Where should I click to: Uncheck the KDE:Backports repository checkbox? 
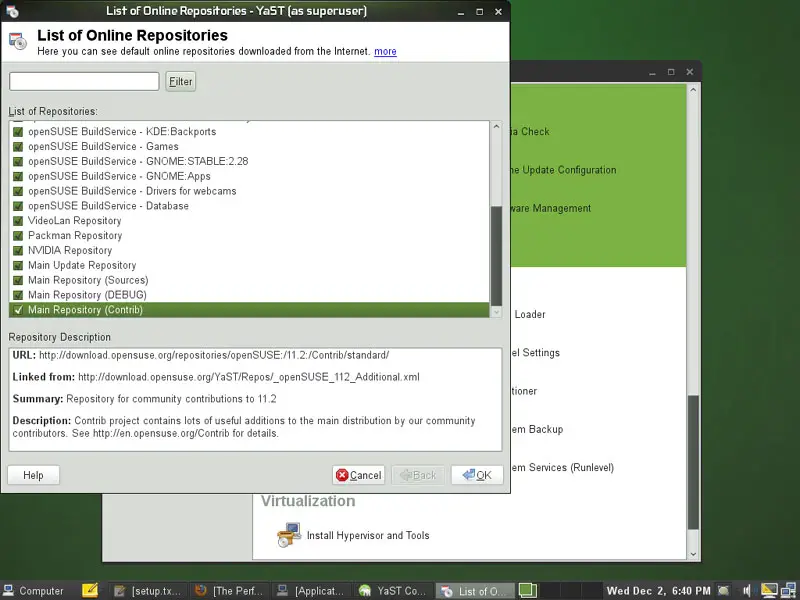click(18, 132)
